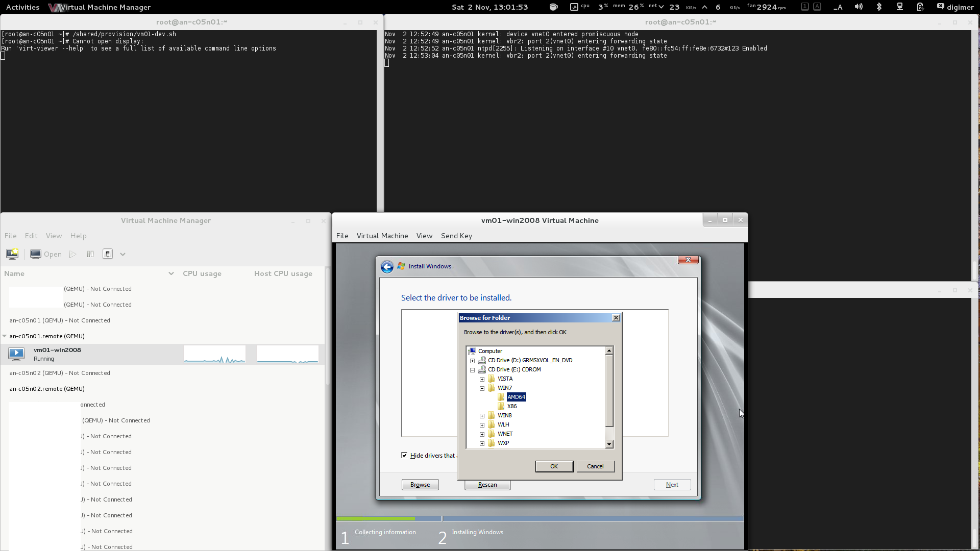
Task: Open the digimer user menu
Action: (955, 7)
